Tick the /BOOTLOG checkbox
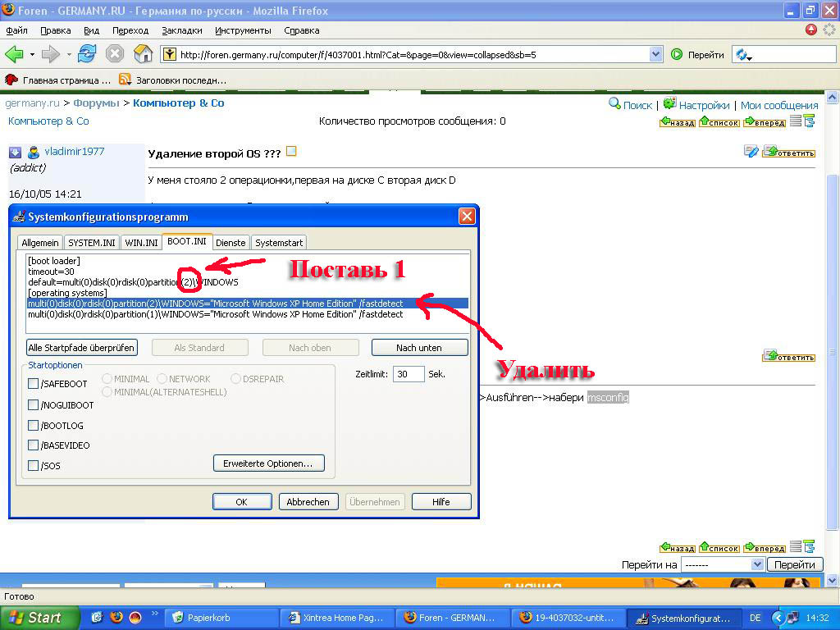Image resolution: width=840 pixels, height=630 pixels. coord(33,426)
